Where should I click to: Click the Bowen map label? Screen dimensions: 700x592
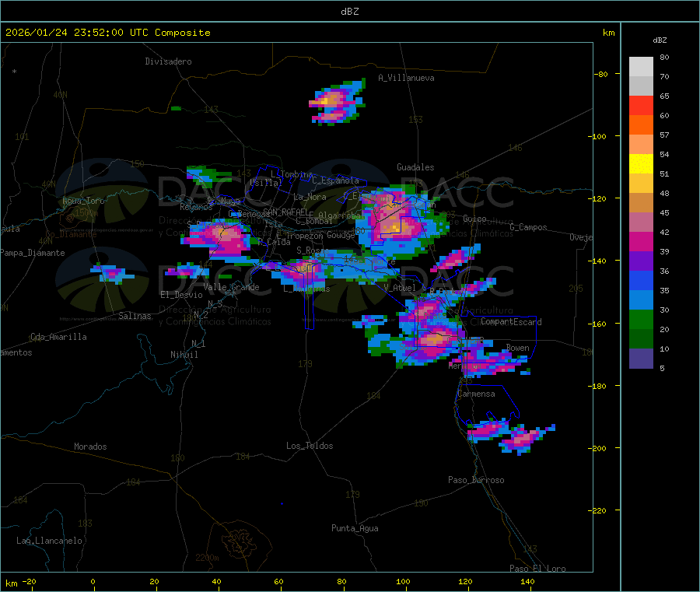(x=518, y=348)
